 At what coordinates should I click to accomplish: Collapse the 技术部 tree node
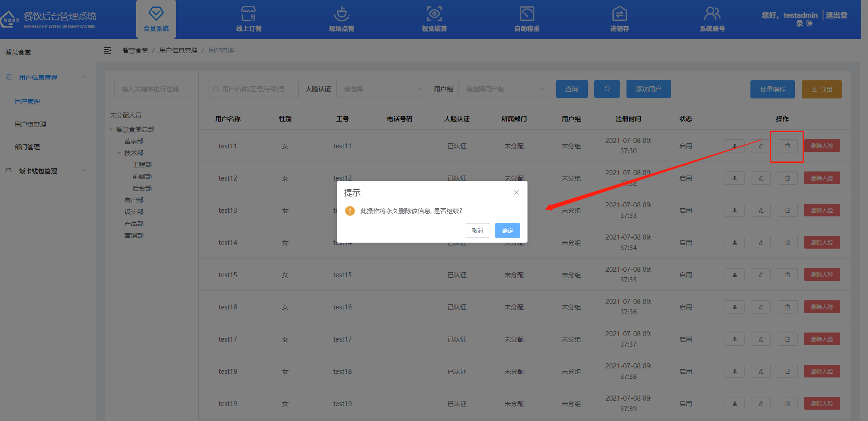coord(119,153)
